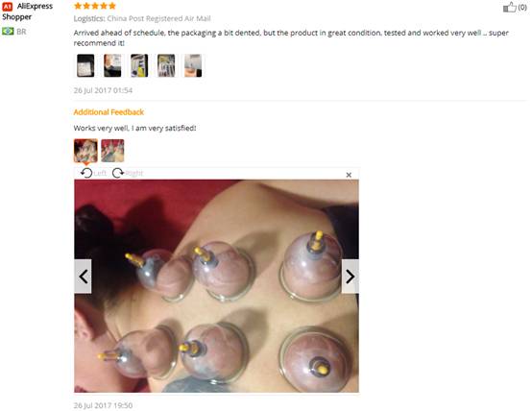Click the enlarged cupping photo
This screenshot has height=411, width=532.
tap(216, 286)
